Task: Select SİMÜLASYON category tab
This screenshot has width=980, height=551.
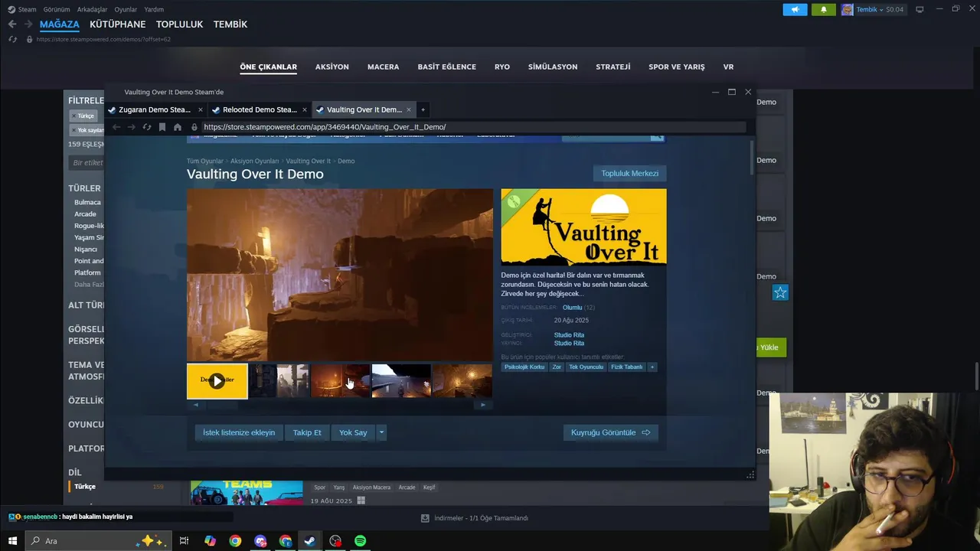Action: coord(552,67)
